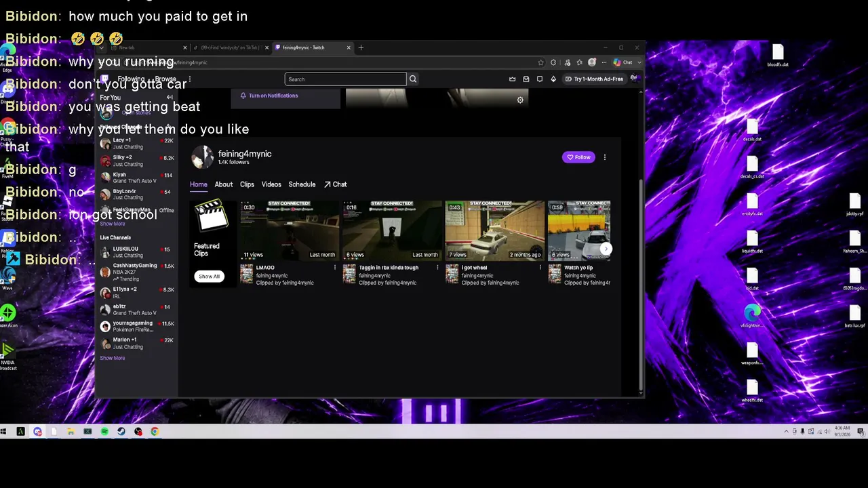The height and width of the screenshot is (488, 868).
Task: Open the I got wheel clip options
Action: coord(540,268)
